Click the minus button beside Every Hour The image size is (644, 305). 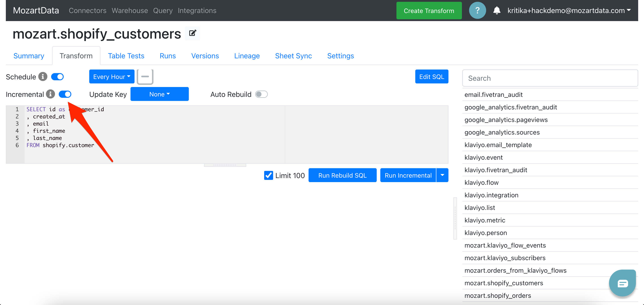point(145,77)
